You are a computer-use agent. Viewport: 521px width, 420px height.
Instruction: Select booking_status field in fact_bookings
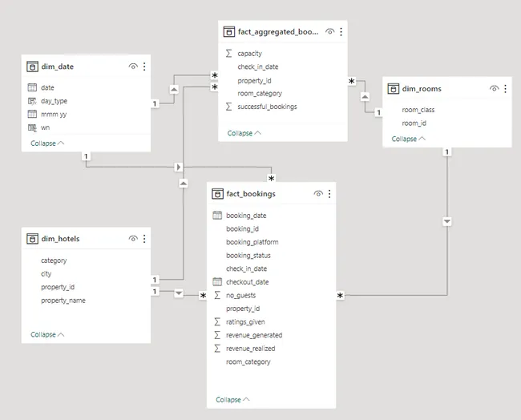[248, 256]
